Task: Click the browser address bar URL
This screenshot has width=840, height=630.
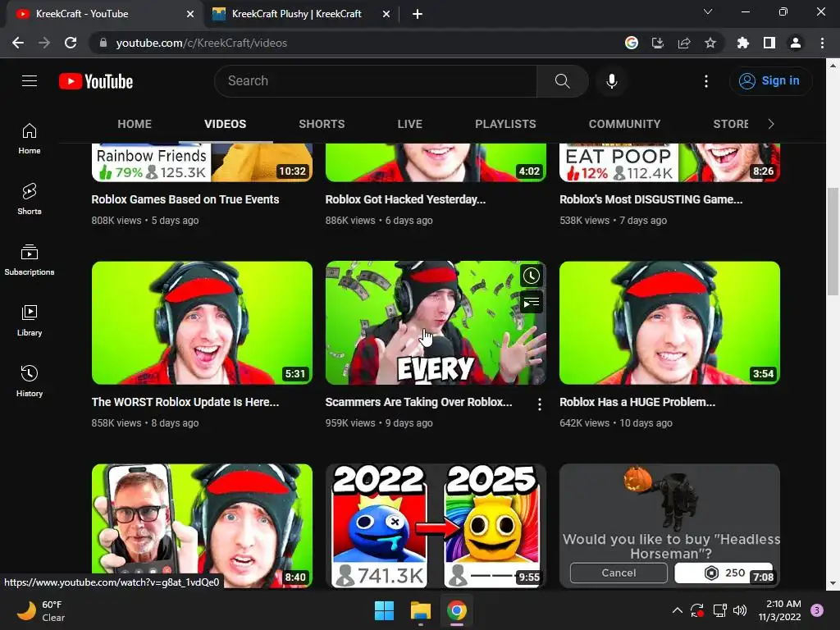Action: (x=202, y=43)
